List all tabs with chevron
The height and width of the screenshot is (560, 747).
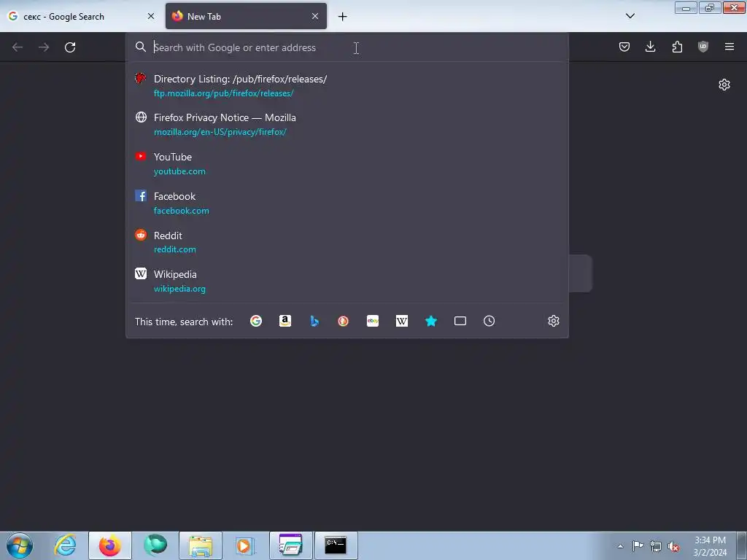pos(630,16)
